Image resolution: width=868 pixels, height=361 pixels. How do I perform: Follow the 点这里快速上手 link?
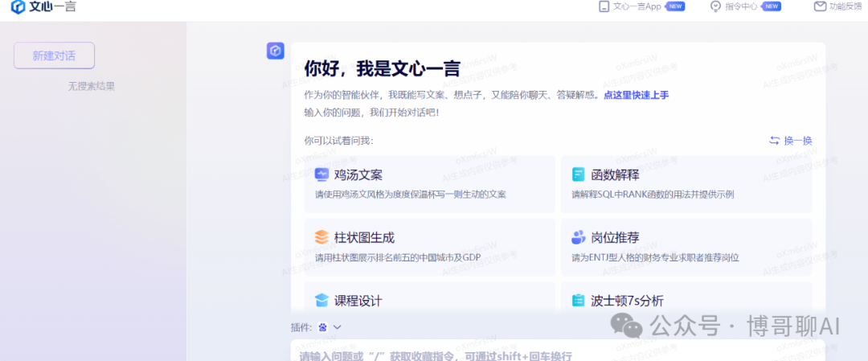click(636, 95)
